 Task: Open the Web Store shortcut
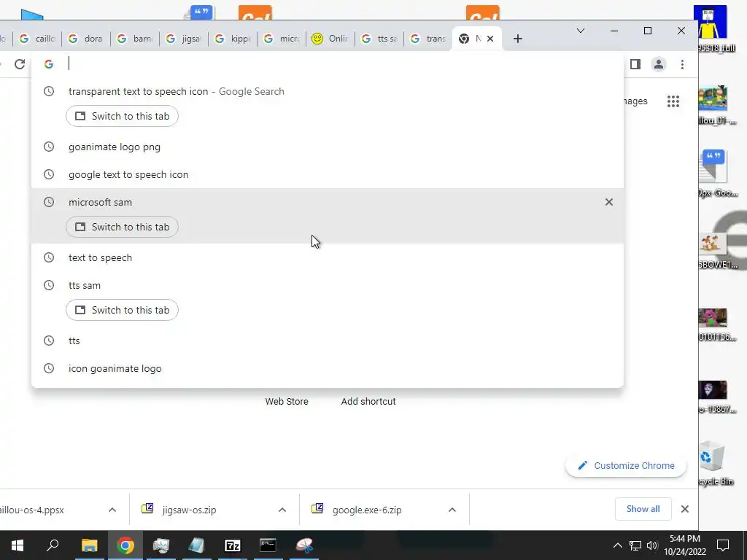point(286,401)
